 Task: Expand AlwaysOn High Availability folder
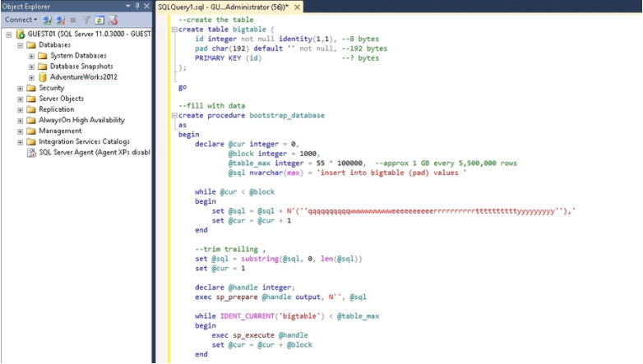[20, 121]
